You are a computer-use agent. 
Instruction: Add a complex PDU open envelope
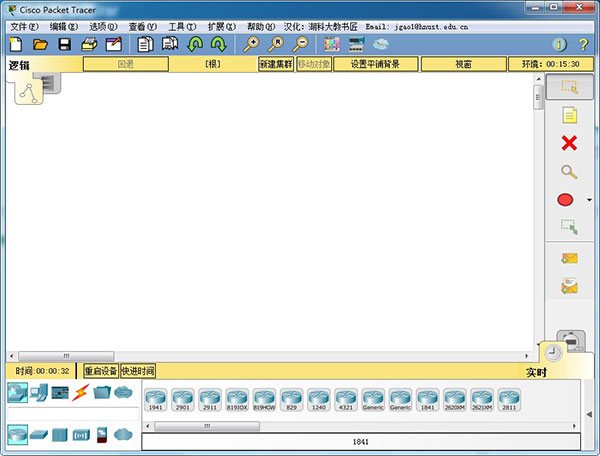point(569,286)
